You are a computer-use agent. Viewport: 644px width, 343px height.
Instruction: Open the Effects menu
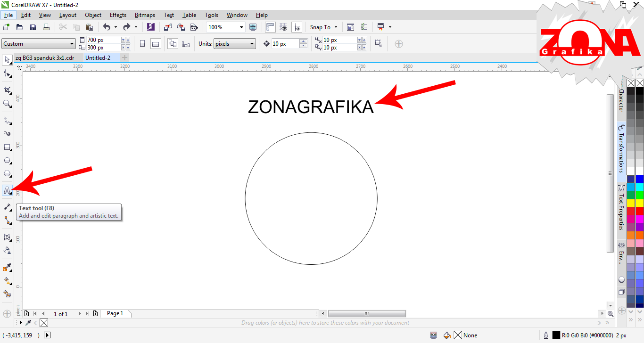pos(118,15)
